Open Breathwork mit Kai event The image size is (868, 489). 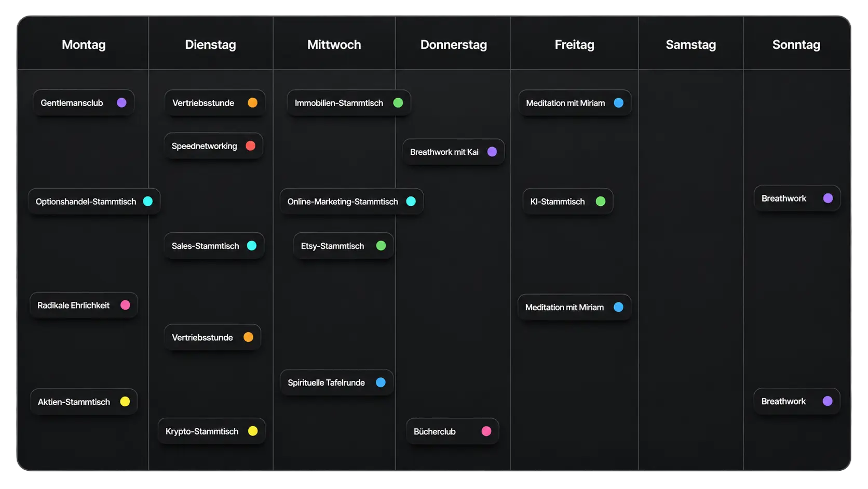click(454, 152)
